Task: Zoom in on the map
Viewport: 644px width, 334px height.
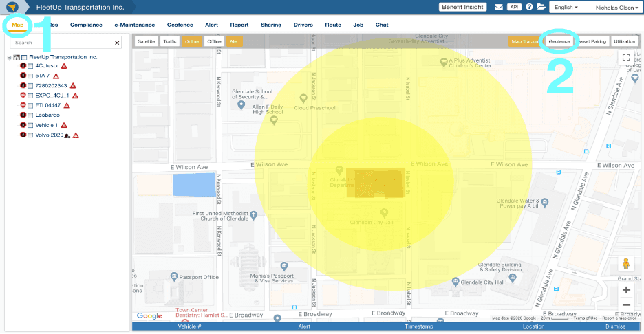Action: pos(626,290)
